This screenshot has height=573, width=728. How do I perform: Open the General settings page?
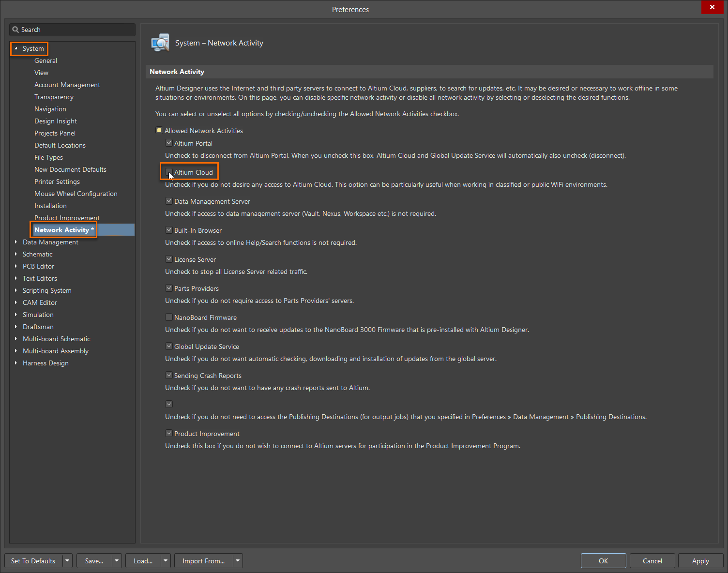pyautogui.click(x=45, y=60)
